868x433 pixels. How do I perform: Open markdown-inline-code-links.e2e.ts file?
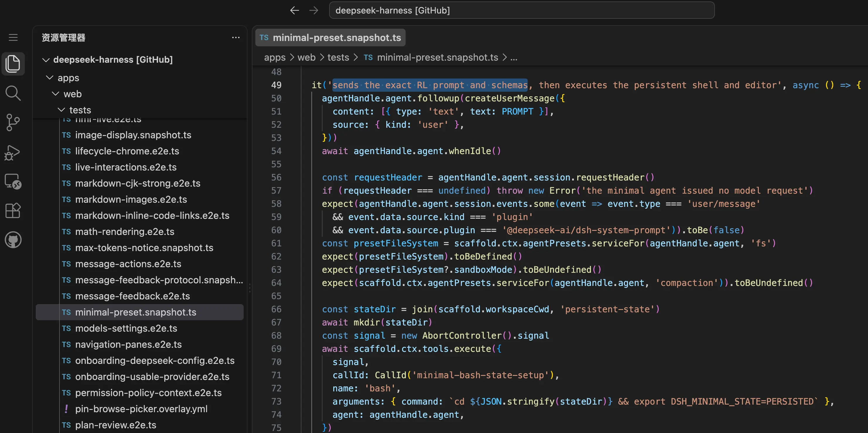click(x=139, y=216)
